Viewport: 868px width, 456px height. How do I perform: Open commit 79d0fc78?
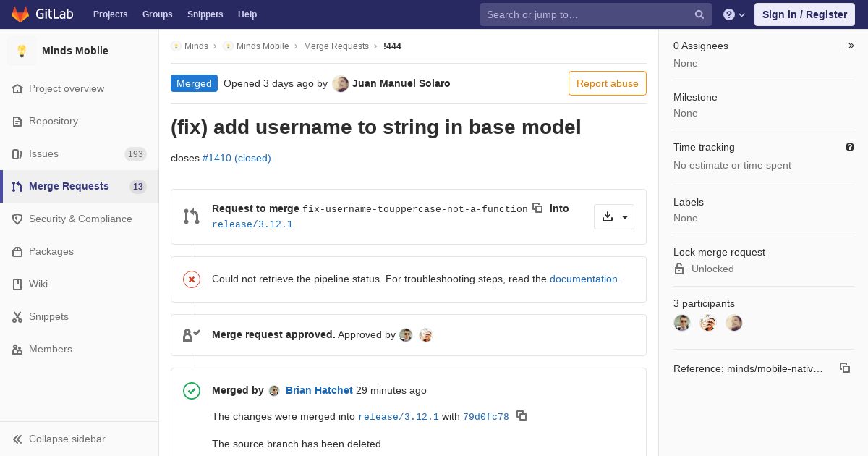click(486, 417)
